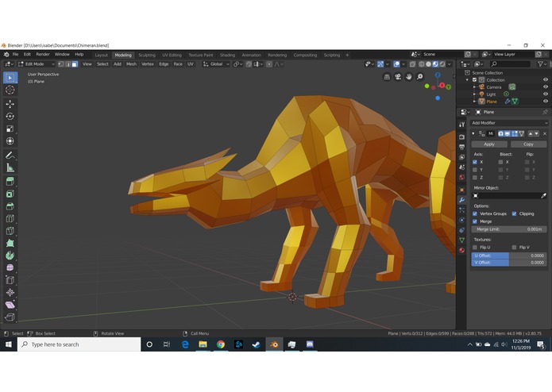Click the pan view hand icon

409,77
